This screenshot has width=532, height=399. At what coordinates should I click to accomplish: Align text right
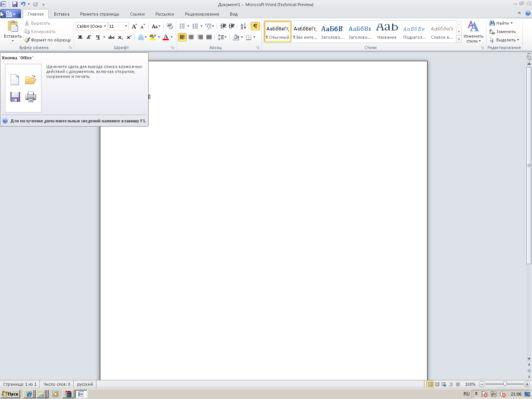point(200,37)
